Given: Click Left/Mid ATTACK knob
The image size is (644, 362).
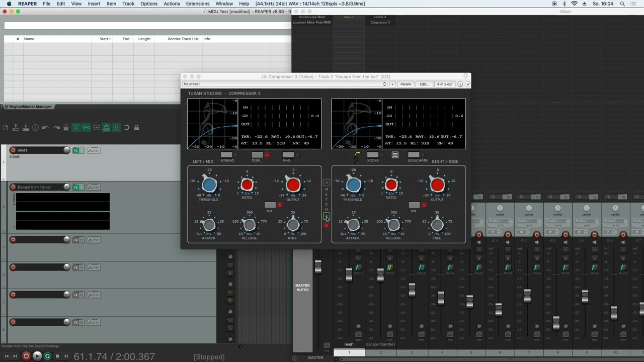Looking at the screenshot, I should [209, 225].
